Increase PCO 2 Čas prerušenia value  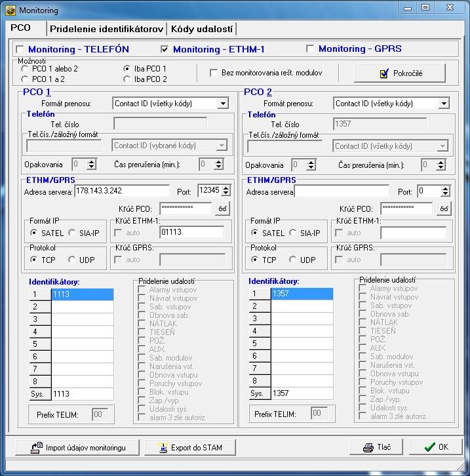point(441,163)
